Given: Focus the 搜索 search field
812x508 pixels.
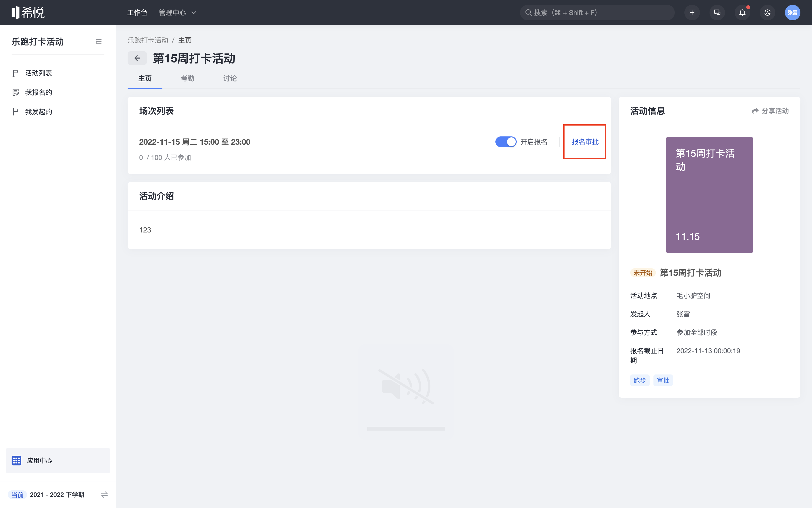Looking at the screenshot, I should 597,12.
